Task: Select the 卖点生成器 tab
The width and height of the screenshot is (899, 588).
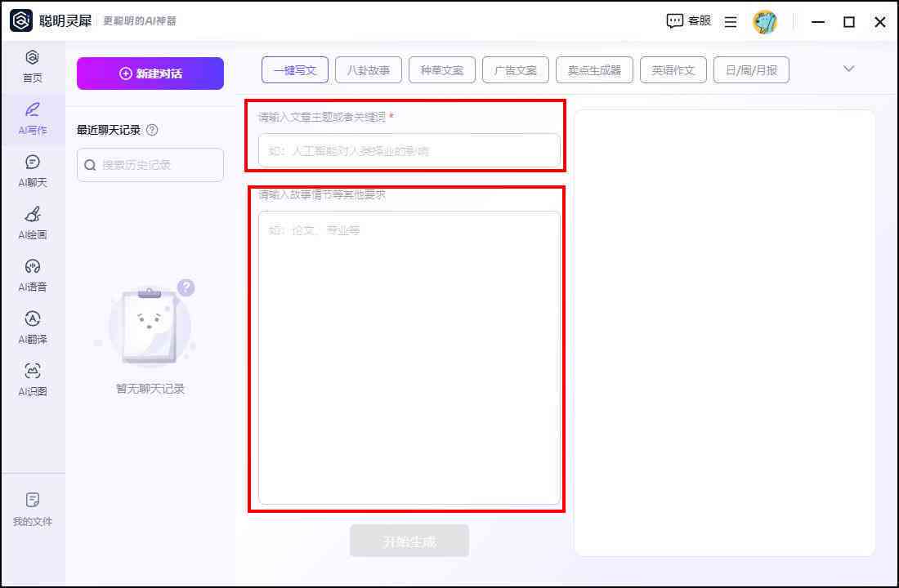Action: [x=594, y=70]
